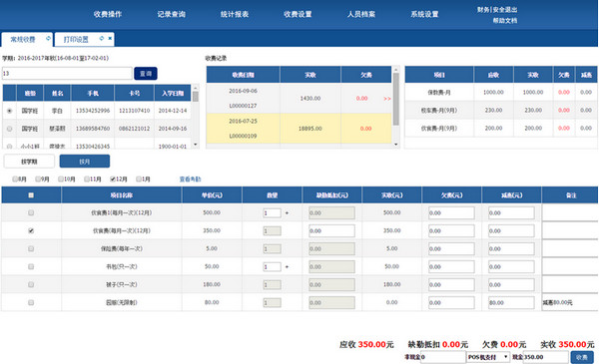Check the 园服(无限制) row checkbox
Screen dimensions: 599x364
point(31,302)
